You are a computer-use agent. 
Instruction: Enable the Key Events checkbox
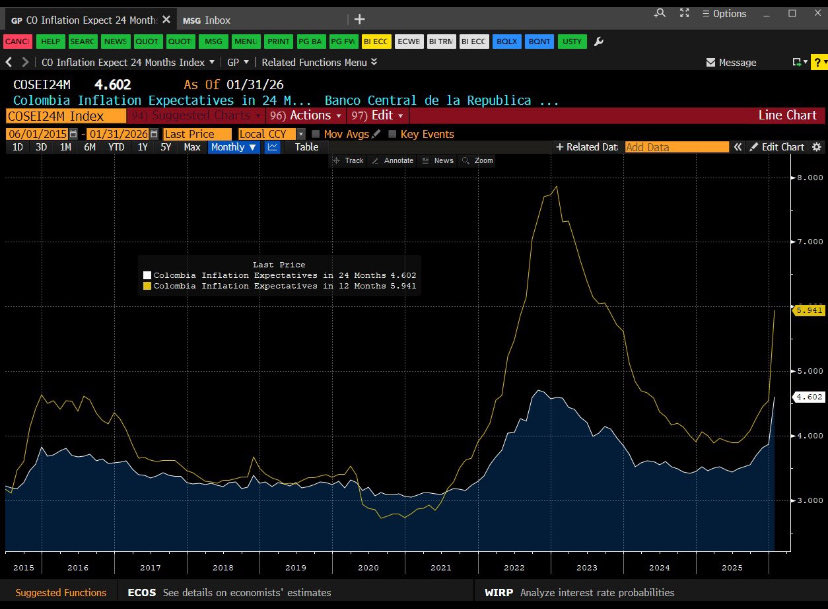[392, 134]
